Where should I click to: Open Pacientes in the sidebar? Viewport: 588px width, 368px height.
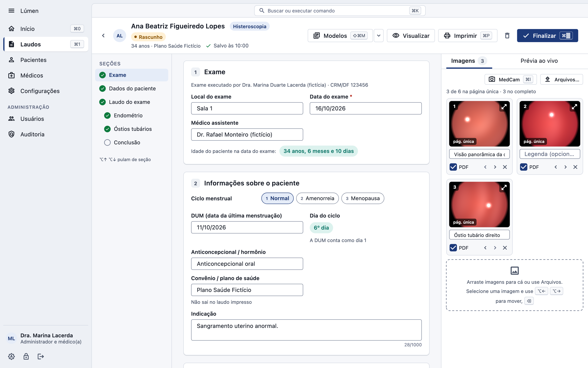[x=46, y=60]
